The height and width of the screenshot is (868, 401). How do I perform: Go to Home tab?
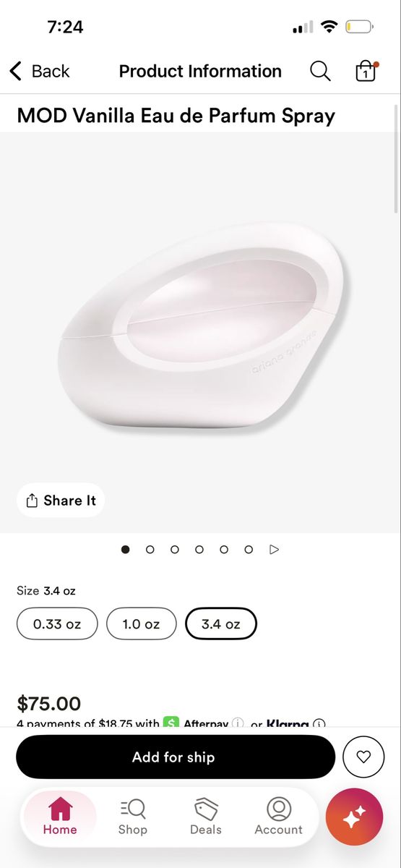[60, 817]
